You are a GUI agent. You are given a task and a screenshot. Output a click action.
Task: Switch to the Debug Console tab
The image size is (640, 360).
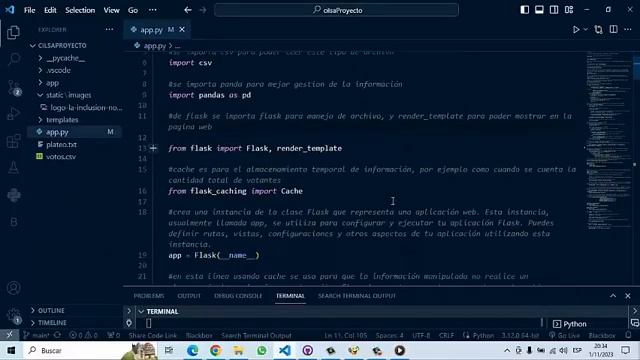pyautogui.click(x=238, y=296)
